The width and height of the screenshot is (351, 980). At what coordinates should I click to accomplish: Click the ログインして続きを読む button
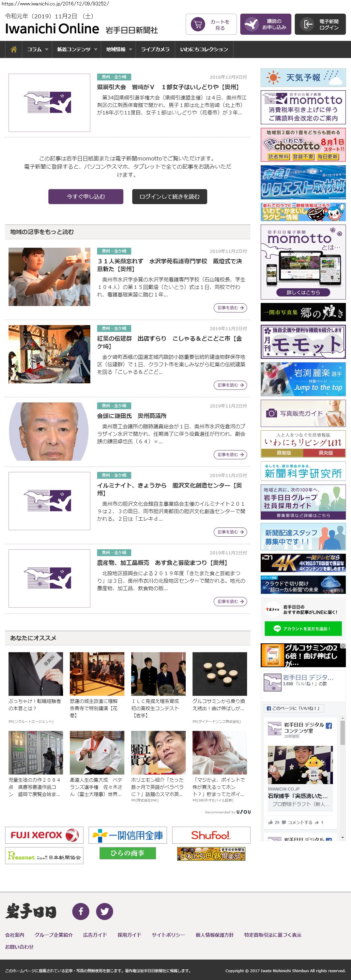169,196
